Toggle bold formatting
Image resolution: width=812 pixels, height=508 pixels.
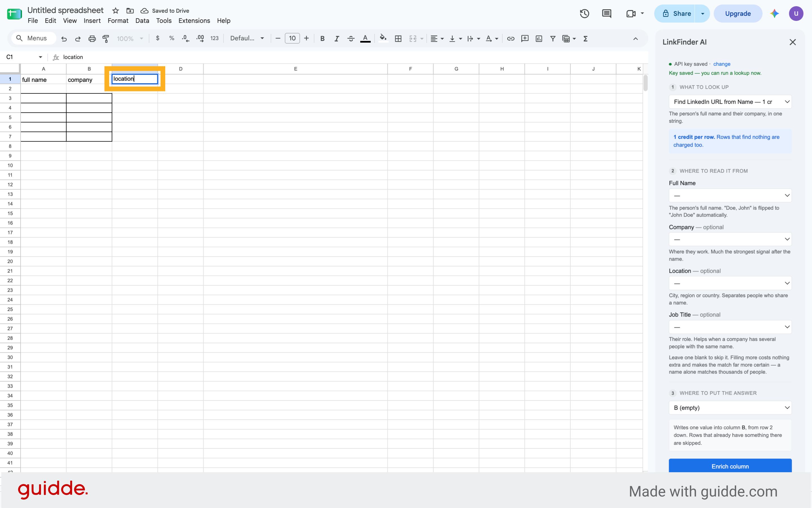[x=322, y=39]
